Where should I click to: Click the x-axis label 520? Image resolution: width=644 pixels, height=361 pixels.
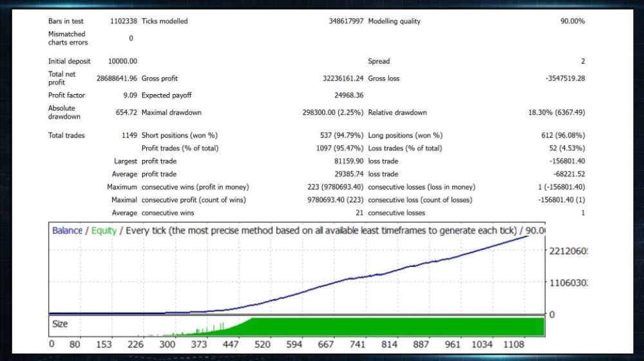point(263,344)
